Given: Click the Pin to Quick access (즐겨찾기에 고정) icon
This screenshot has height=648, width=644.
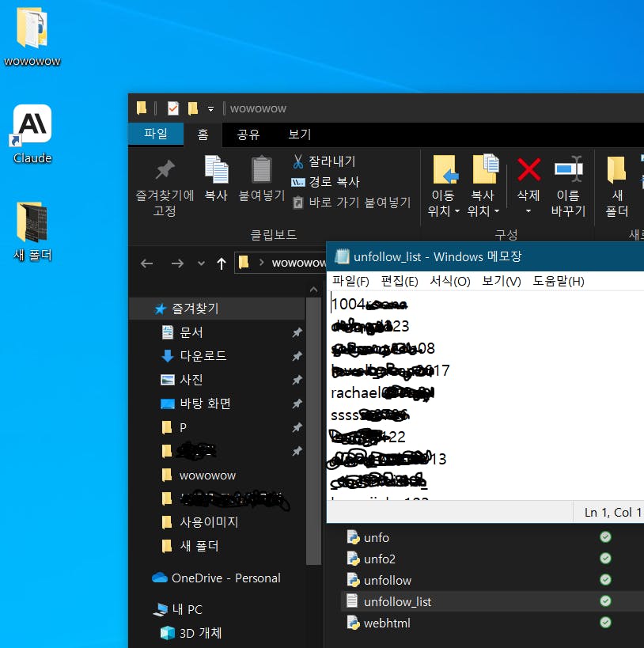Looking at the screenshot, I should click(165, 170).
